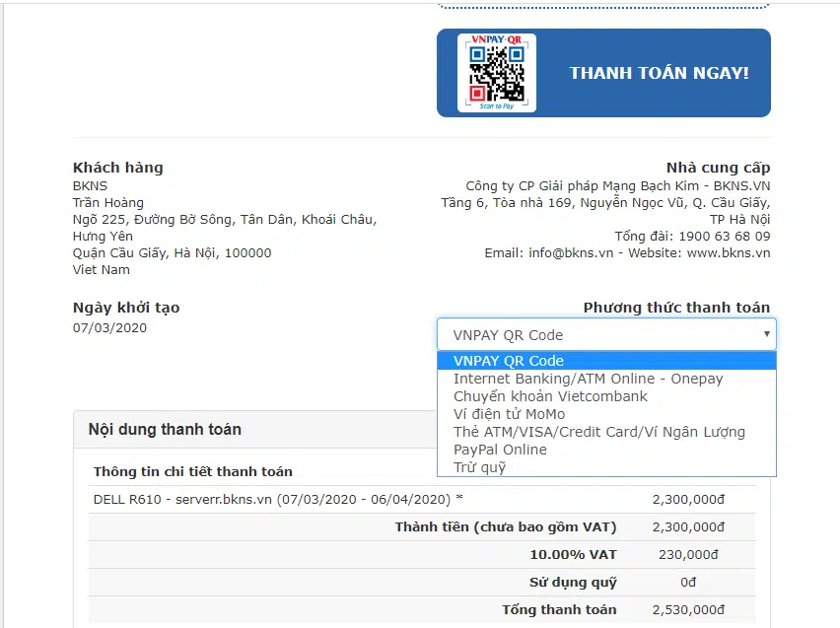840x628 pixels.
Task: Click the THANH TOÁN NGAY! payment button
Action: (x=603, y=73)
